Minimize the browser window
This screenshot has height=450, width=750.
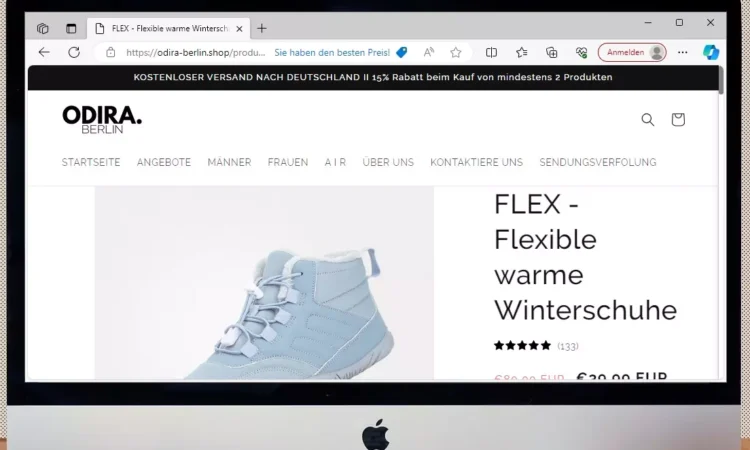point(648,22)
